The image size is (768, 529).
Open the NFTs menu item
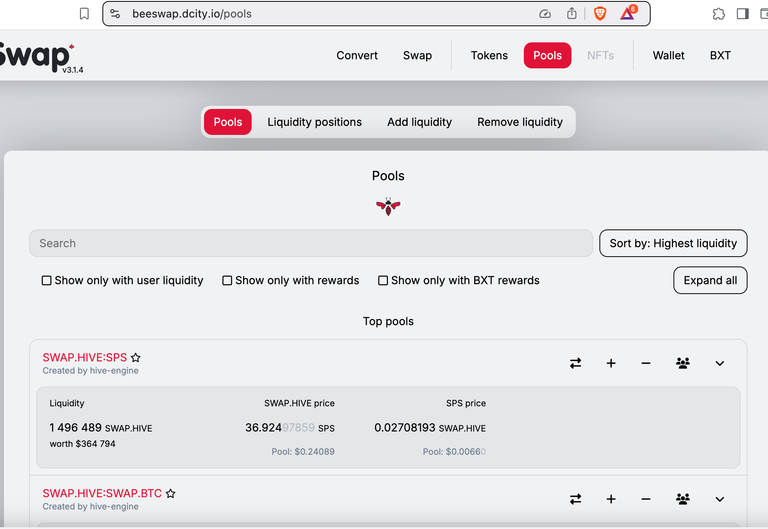point(600,55)
